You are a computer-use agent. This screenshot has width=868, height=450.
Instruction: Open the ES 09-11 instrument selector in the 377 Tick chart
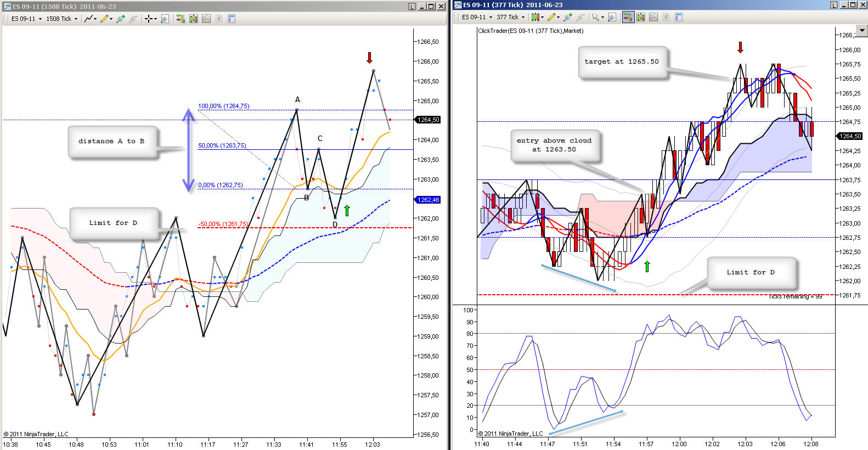pyautogui.click(x=477, y=17)
